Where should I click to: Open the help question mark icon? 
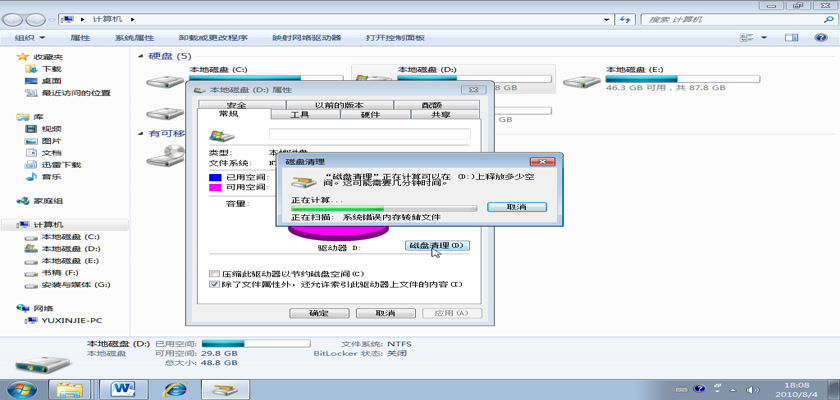(819, 37)
